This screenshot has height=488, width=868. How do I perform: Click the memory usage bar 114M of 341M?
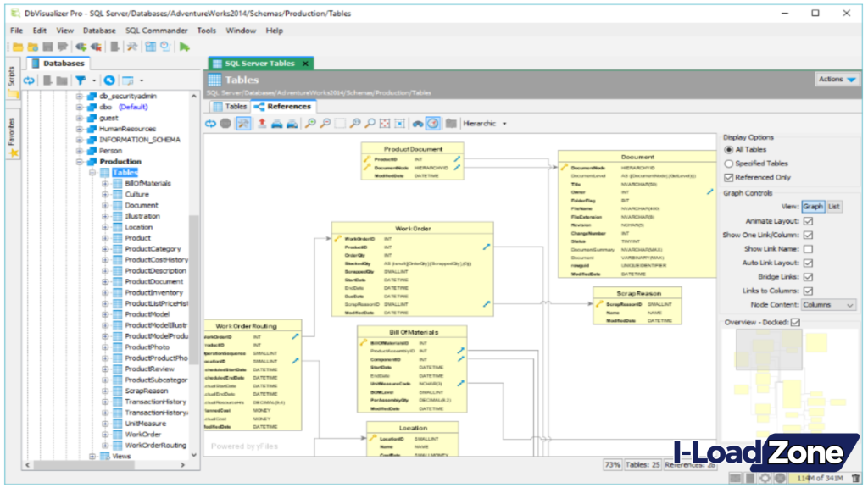click(x=820, y=478)
